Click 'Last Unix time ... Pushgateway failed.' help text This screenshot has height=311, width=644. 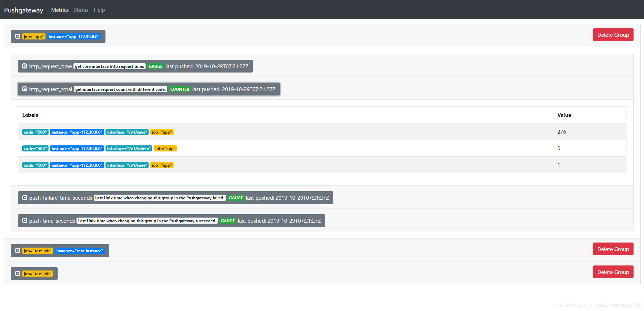click(x=160, y=198)
